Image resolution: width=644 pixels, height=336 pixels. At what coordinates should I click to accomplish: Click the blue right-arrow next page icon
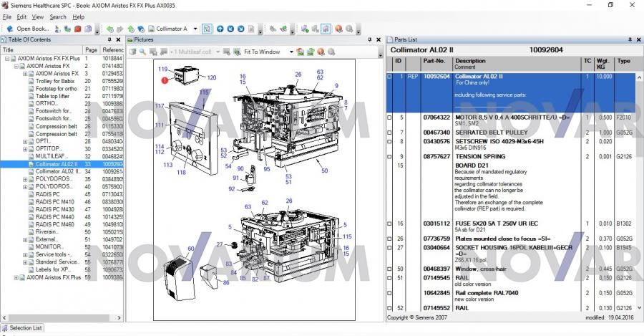click(241, 29)
